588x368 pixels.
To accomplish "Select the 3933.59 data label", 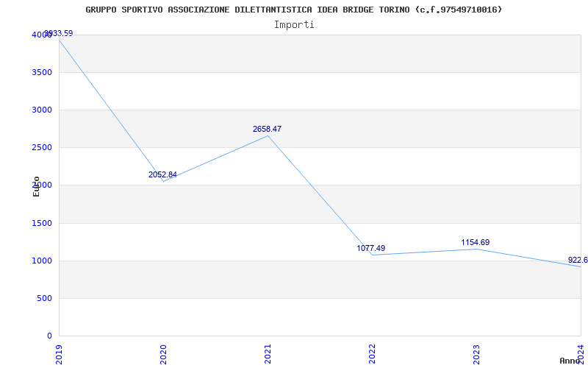I will click(x=59, y=33).
